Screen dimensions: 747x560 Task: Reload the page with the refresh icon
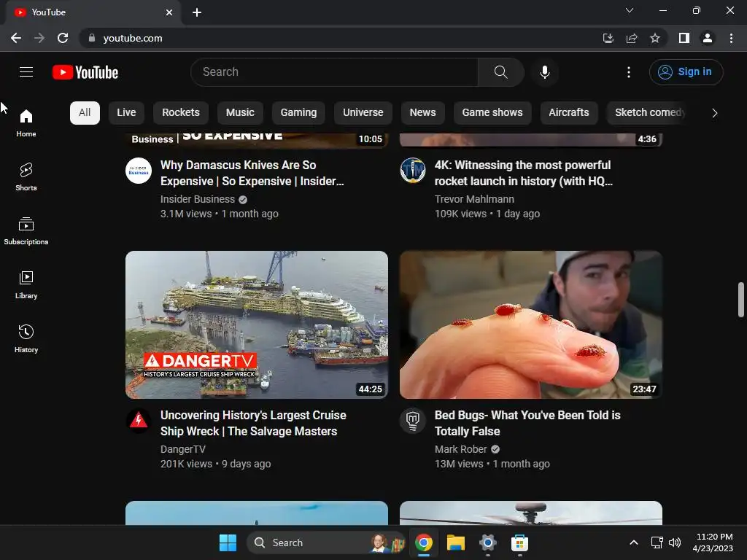pos(63,38)
